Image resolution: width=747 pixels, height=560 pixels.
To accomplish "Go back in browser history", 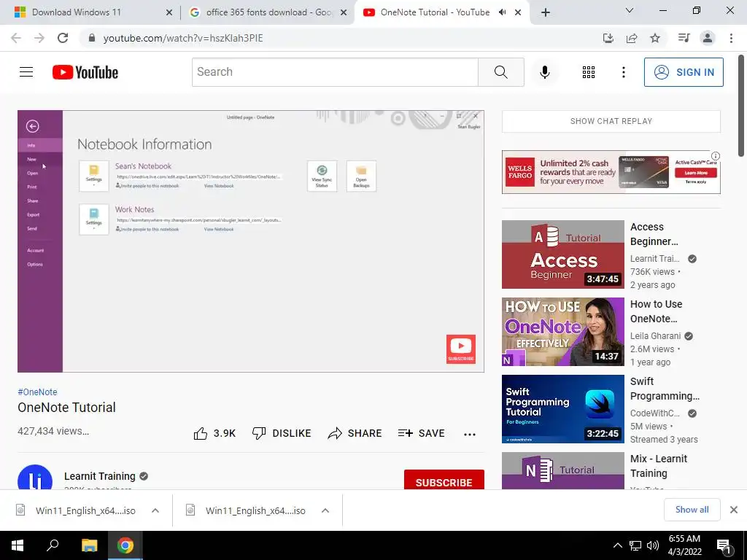I will (16, 38).
